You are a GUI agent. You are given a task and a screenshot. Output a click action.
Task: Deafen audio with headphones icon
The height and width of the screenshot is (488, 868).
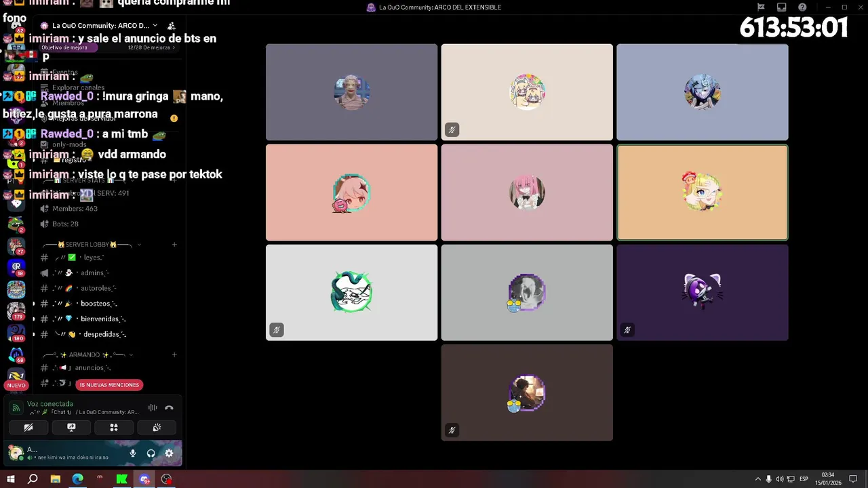coord(151,453)
